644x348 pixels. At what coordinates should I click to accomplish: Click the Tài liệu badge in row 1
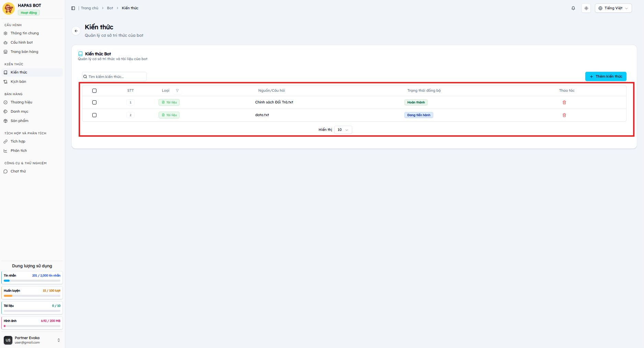(x=169, y=102)
